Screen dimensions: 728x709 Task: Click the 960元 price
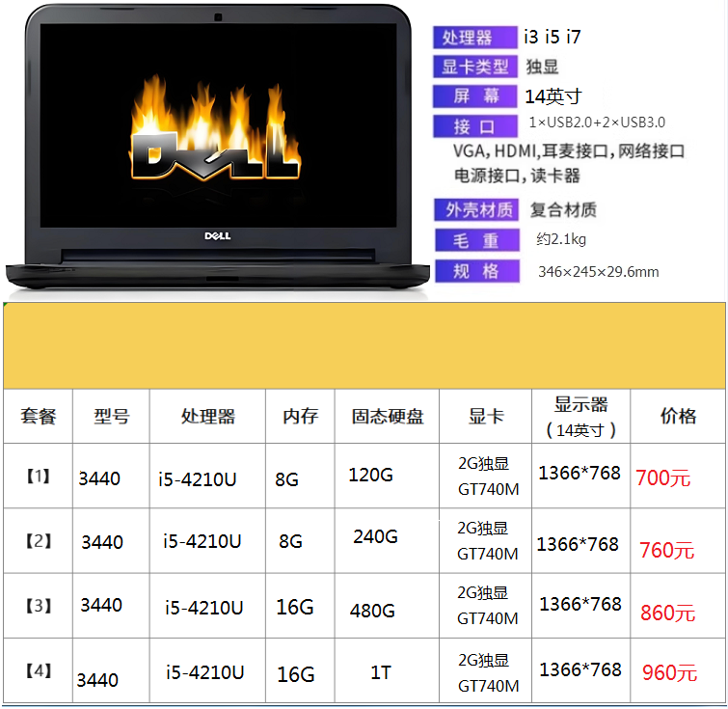coord(669,672)
